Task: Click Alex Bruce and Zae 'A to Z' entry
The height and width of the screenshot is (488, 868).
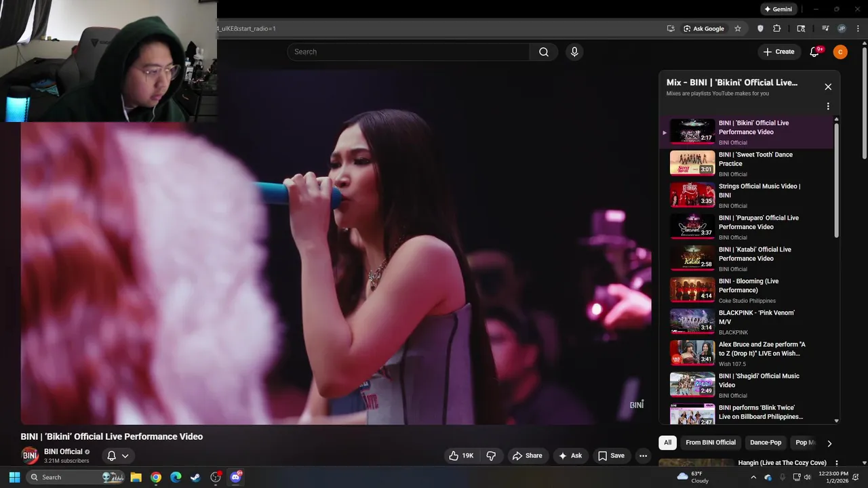Action: (746, 354)
